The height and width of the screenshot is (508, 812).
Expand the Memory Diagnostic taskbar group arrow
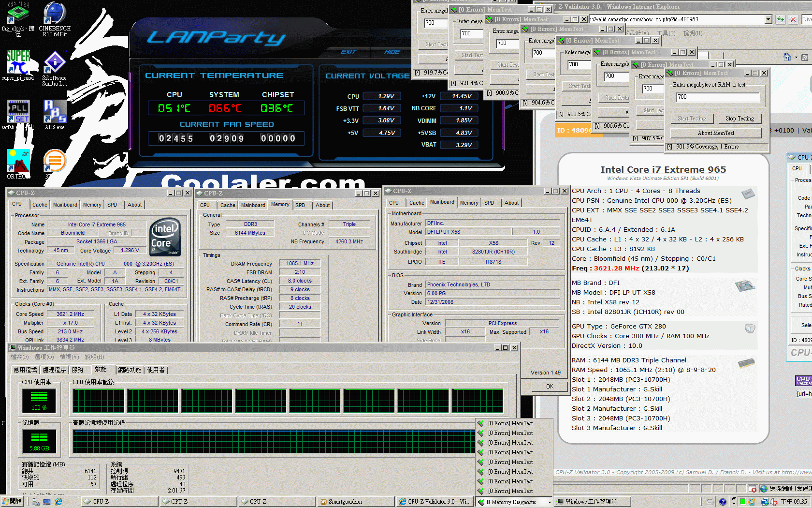550,502
